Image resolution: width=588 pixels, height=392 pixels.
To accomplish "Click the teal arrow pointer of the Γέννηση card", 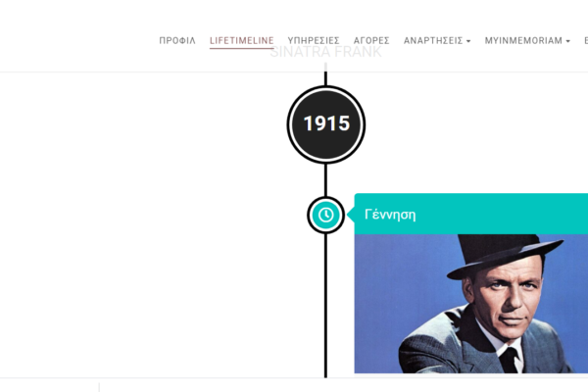I will point(350,215).
